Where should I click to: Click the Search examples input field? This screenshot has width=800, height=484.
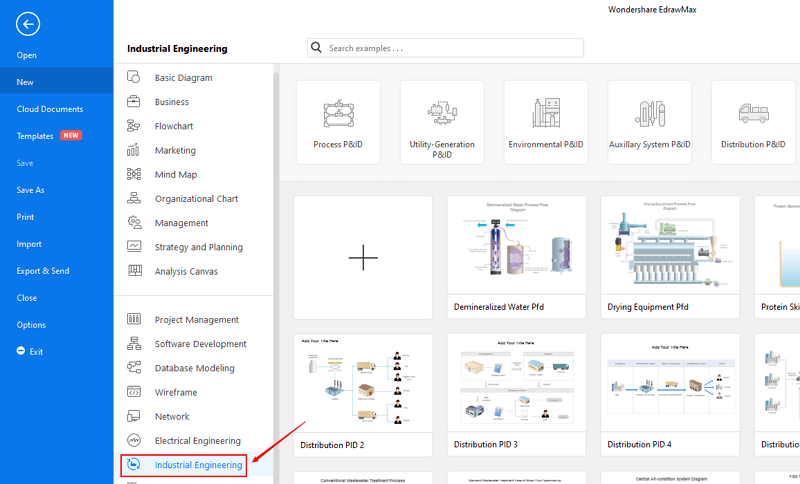pyautogui.click(x=445, y=48)
